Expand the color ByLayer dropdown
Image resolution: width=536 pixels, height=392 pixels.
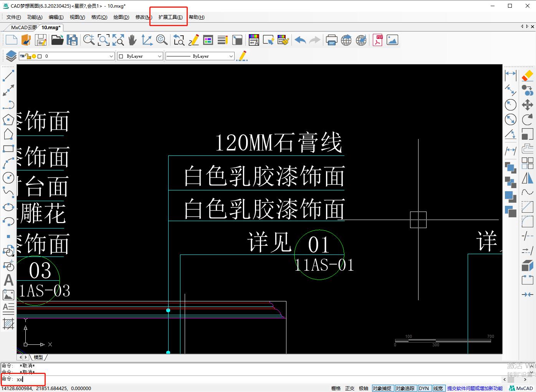pyautogui.click(x=160, y=56)
